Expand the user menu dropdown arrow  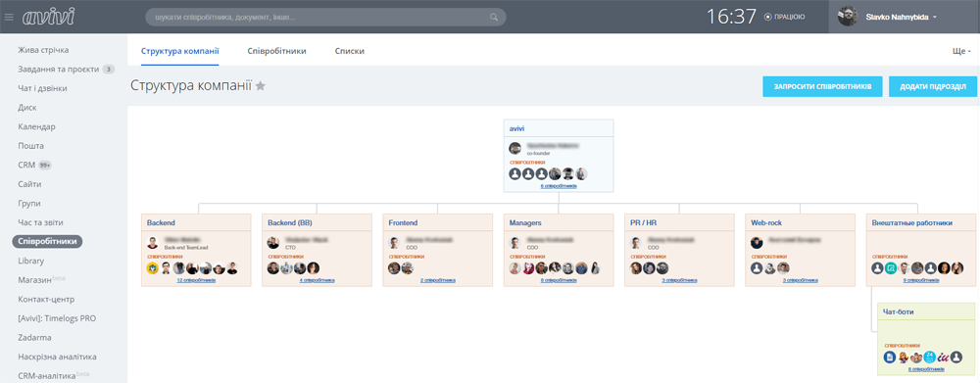[x=934, y=18]
